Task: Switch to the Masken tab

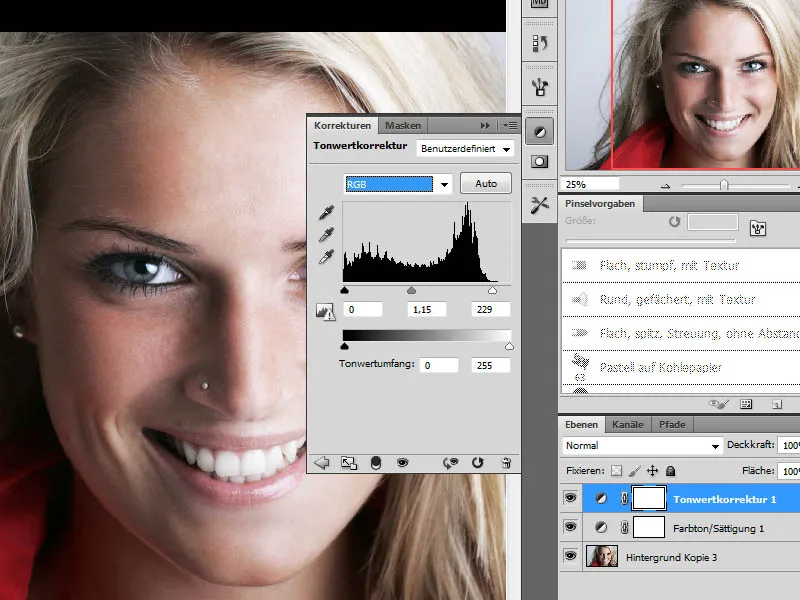Action: 403,126
